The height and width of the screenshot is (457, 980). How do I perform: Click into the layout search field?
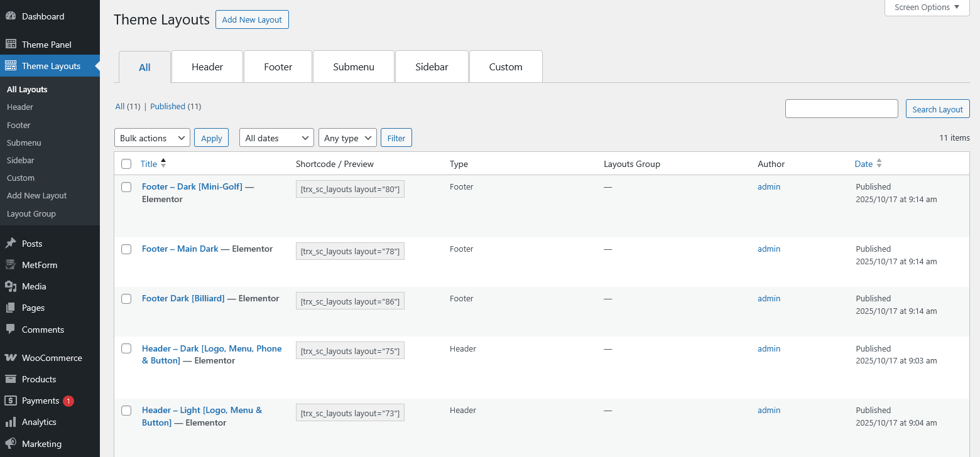click(x=841, y=109)
